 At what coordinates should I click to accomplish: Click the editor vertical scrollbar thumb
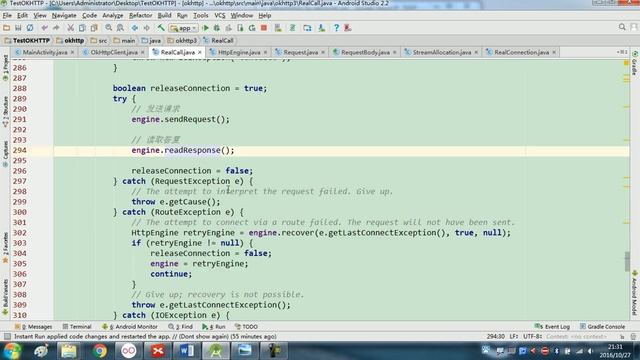[627, 261]
